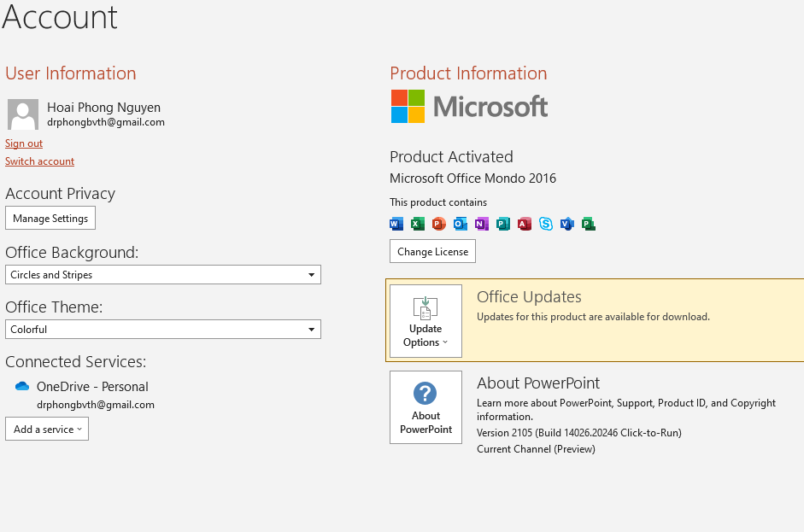Viewport: 804px width, 532px height.
Task: Click the Microsoft four-color logo
Action: tap(408, 106)
